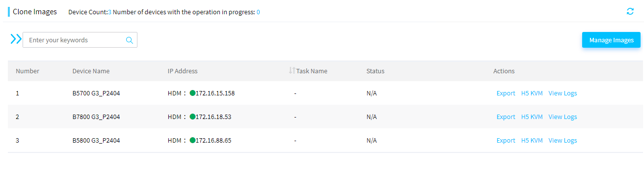Open Manage Images
The height and width of the screenshot is (180, 644).
611,40
